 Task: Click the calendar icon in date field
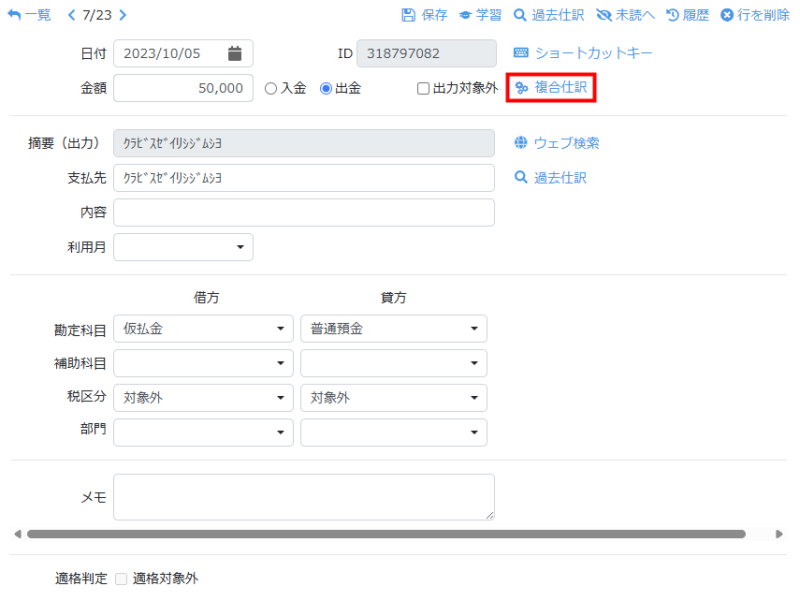click(235, 53)
